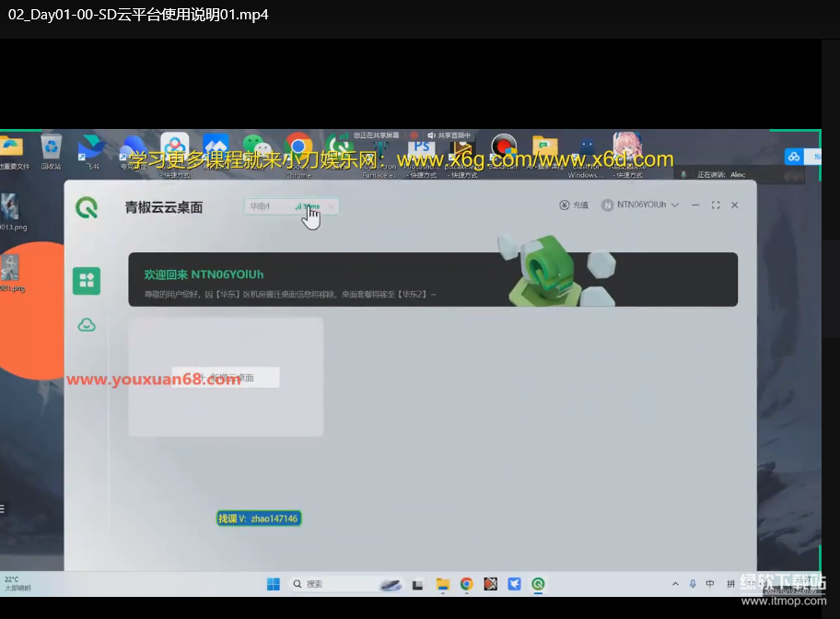
Task: Open the 飞书 desktop shortcut
Action: click(x=92, y=152)
